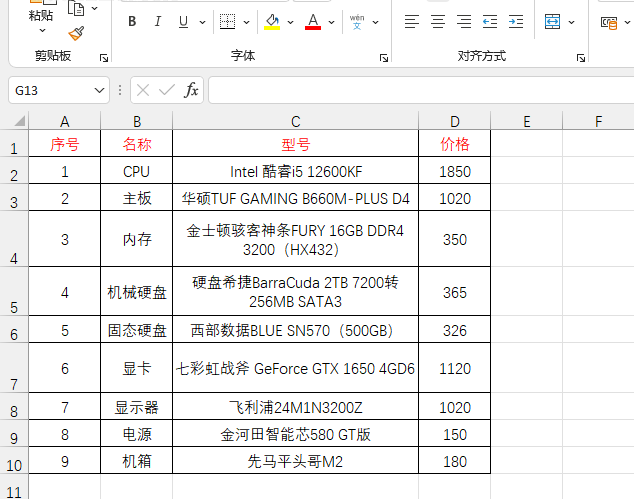Screen dimensions: 634x499
Task: Decrease indent
Action: [490, 21]
